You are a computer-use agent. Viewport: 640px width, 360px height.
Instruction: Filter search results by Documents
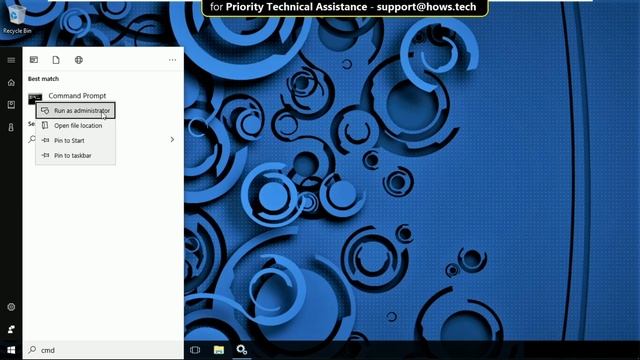pyautogui.click(x=56, y=60)
